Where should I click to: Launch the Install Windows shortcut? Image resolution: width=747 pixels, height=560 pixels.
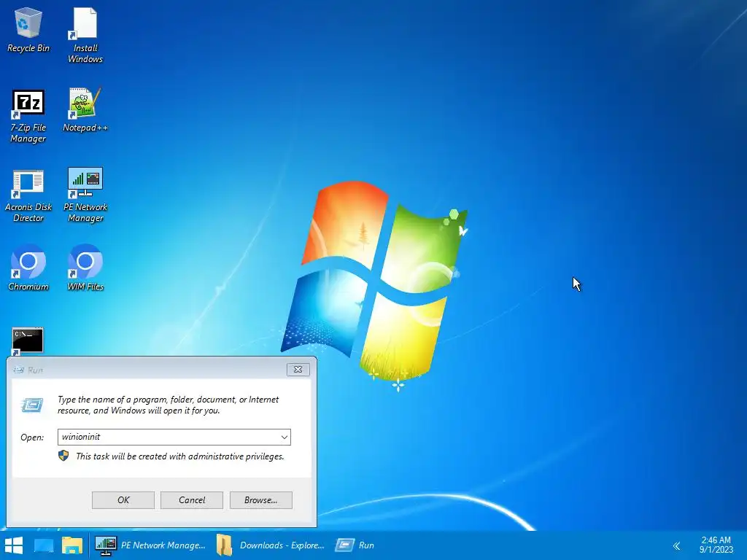(x=85, y=35)
